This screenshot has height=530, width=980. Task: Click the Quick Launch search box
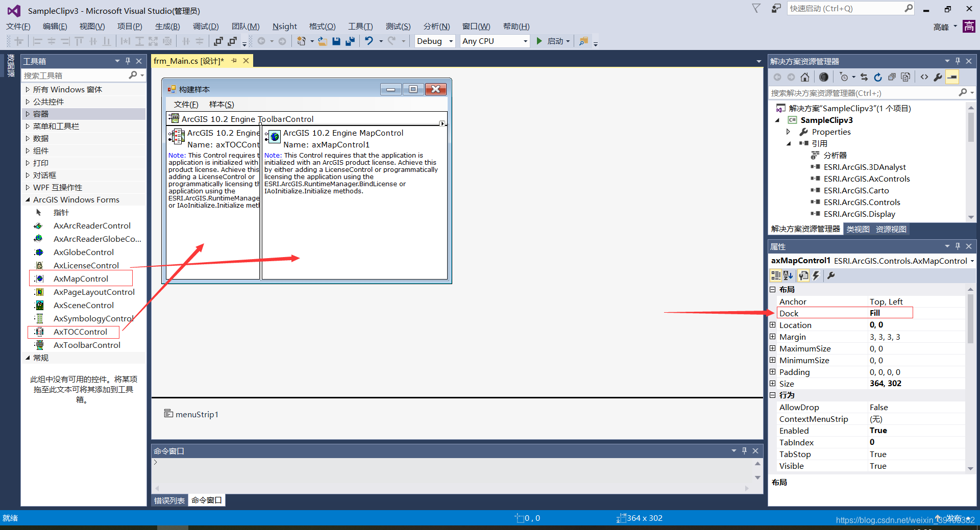pos(851,9)
